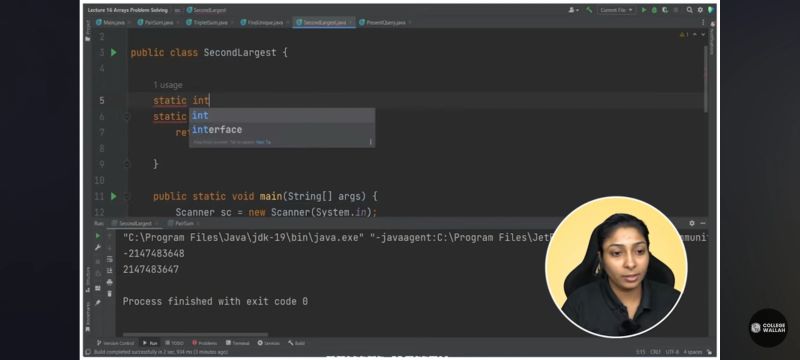Open Run panel options gear icon
The width and height of the screenshot is (800, 360).
click(692, 223)
